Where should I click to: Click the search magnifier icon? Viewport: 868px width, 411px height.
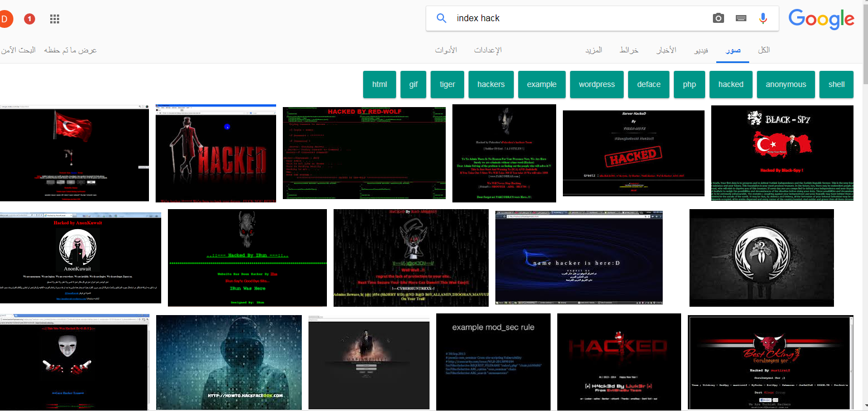tap(441, 18)
